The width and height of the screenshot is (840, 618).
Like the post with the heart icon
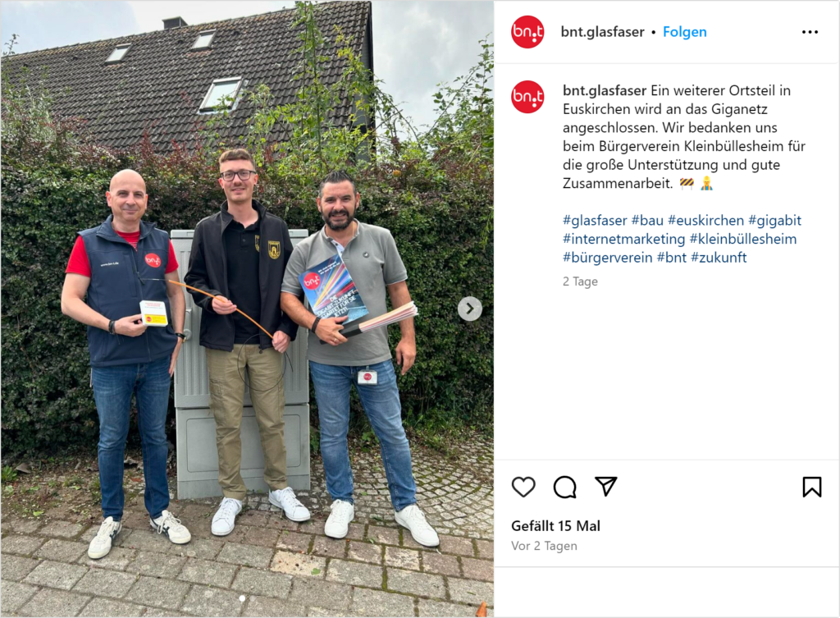click(523, 487)
